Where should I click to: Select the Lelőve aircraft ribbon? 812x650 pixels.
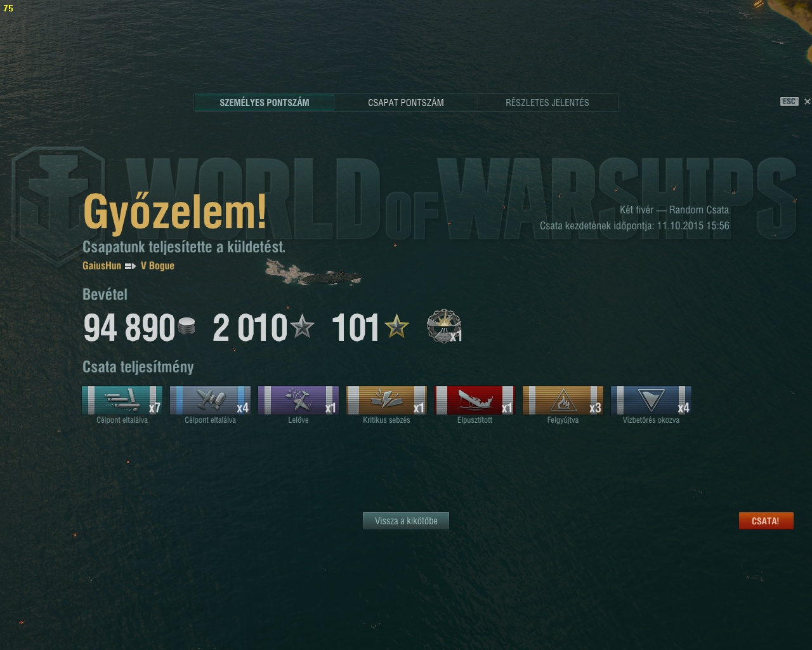point(298,401)
